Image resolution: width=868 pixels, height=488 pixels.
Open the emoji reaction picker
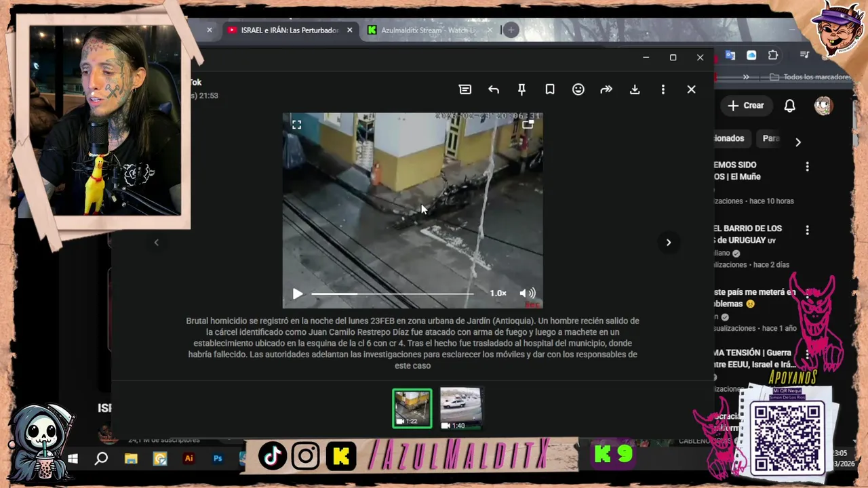[x=578, y=89]
